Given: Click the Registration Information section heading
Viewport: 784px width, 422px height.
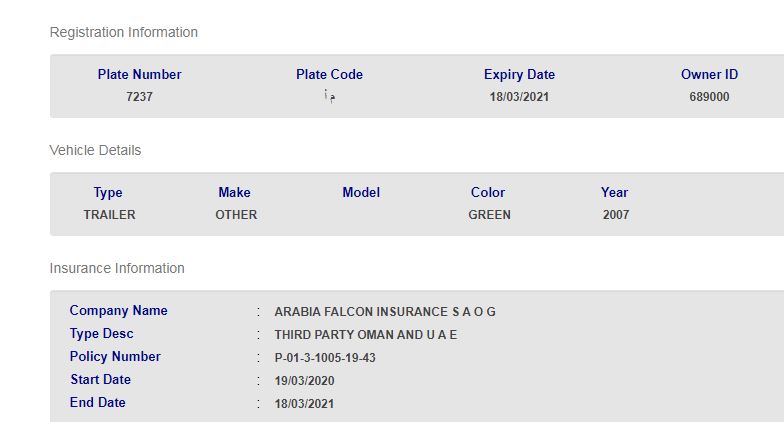Looking at the screenshot, I should (x=124, y=32).
